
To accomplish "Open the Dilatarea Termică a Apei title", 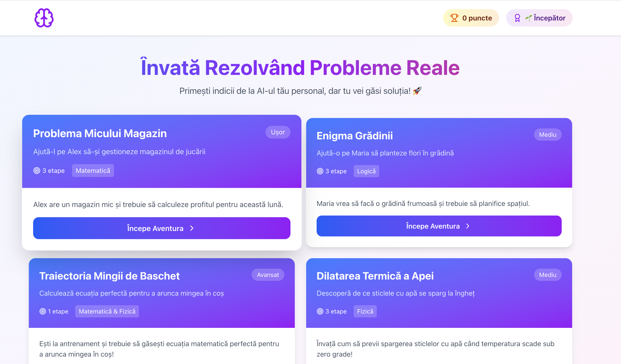I will [x=375, y=276].
